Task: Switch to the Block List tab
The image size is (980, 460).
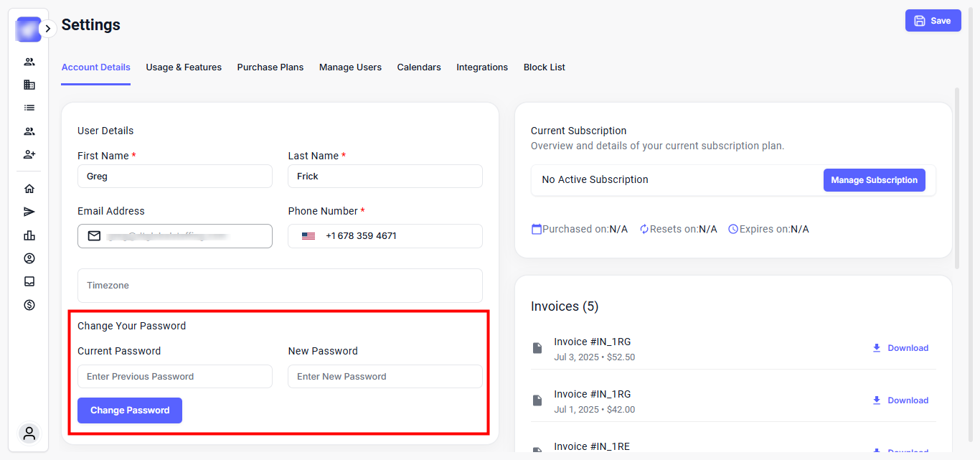Action: tap(544, 67)
